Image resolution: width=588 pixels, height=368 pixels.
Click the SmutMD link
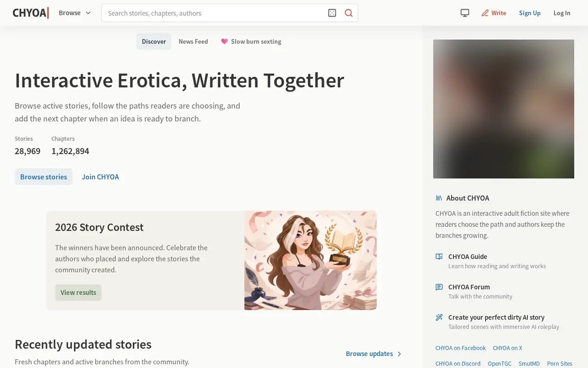click(x=529, y=364)
